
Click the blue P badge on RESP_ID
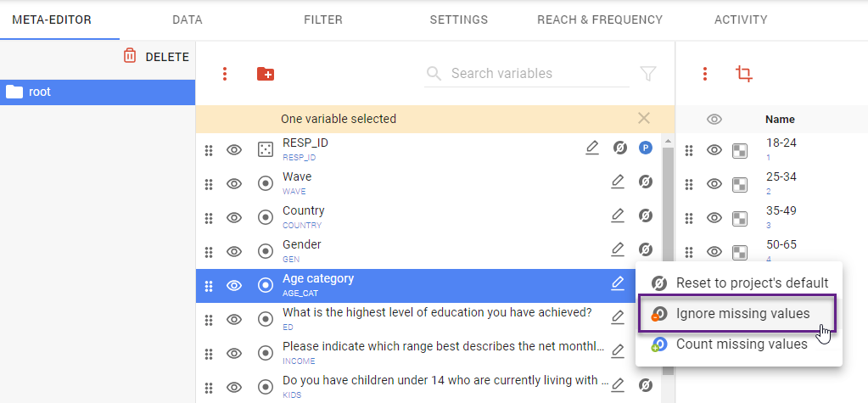[x=645, y=148]
